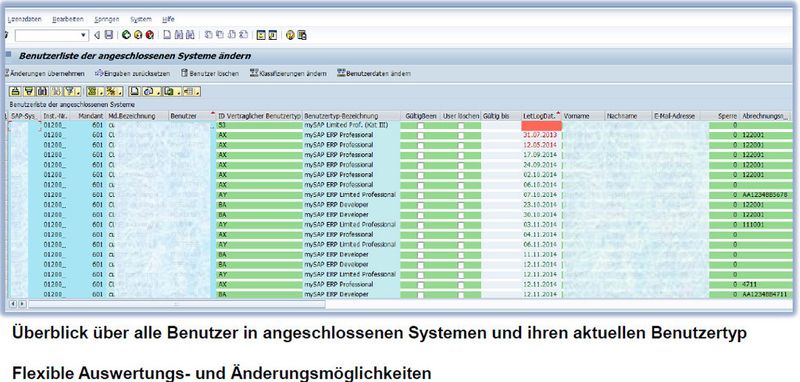Click the Find Next icon in standard toolbar
The image size is (800, 382).
point(190,35)
